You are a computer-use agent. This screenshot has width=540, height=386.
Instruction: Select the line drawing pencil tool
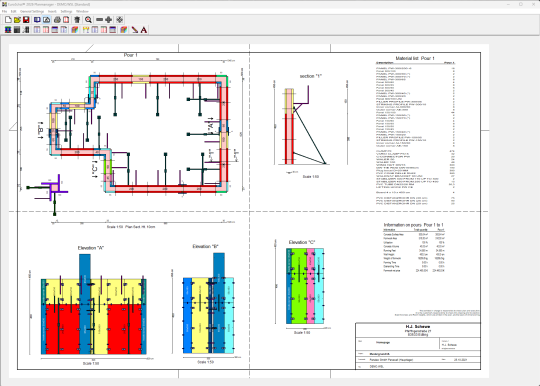pyautogui.click(x=135, y=30)
